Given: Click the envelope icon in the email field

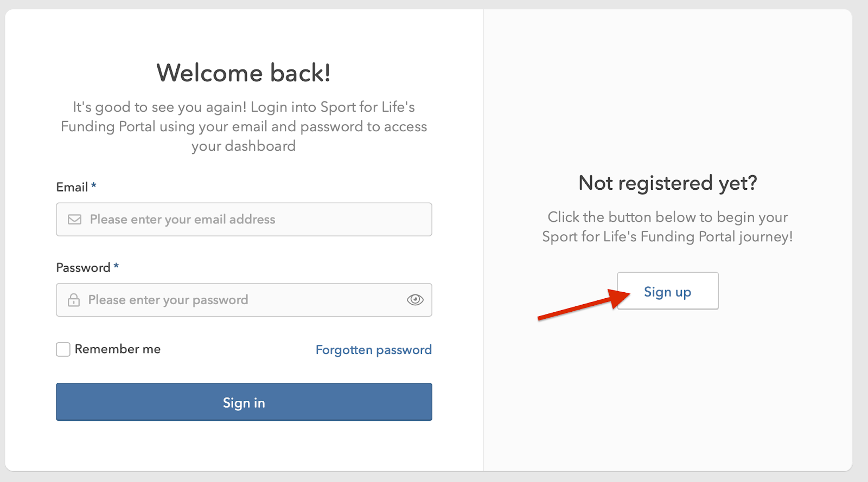Looking at the screenshot, I should (x=74, y=220).
